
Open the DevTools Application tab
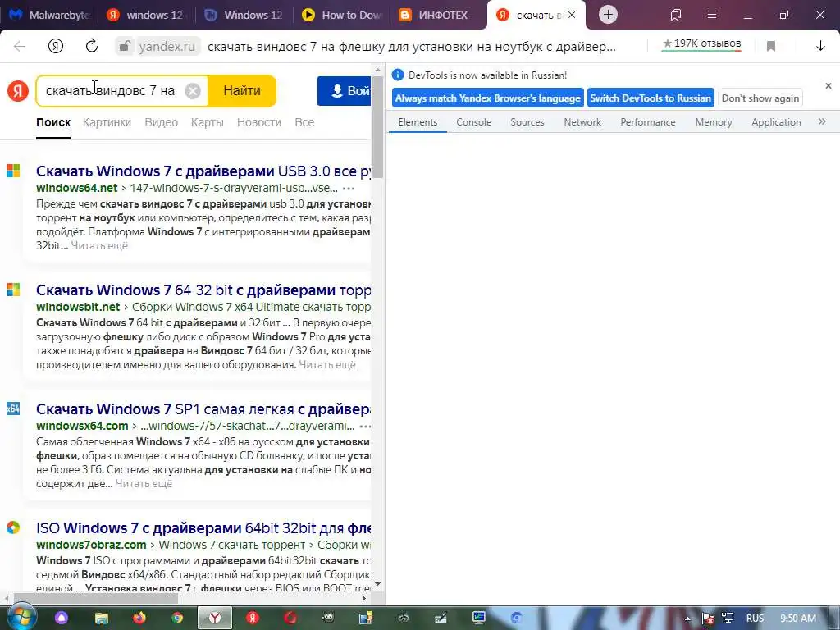coord(776,122)
